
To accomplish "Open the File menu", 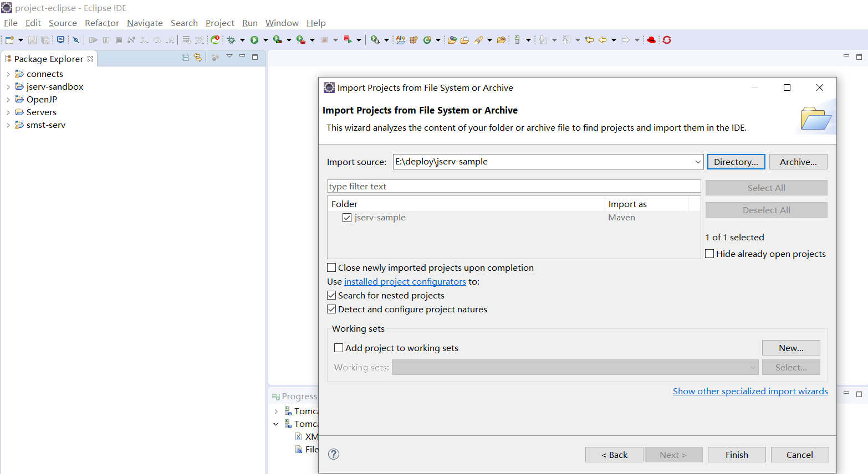I will coord(11,23).
